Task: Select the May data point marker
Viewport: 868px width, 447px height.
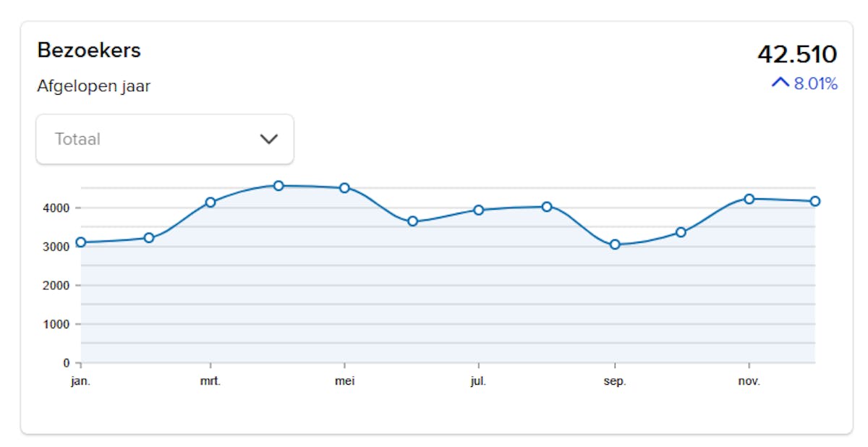Action: point(344,188)
